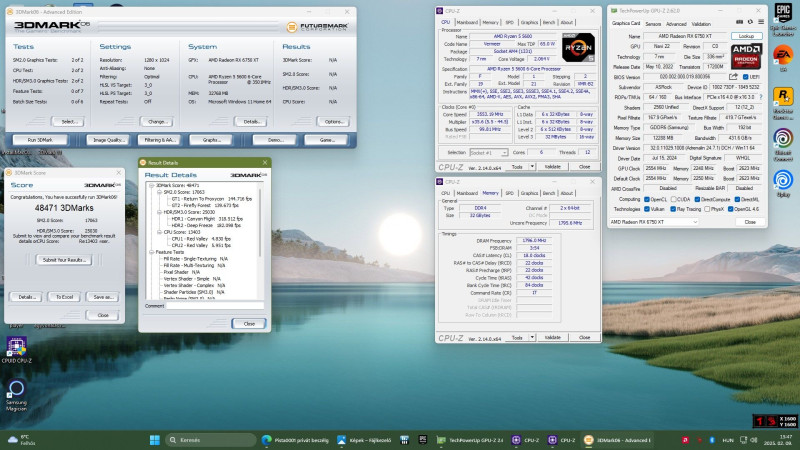Toggle the Ray Tracing checkbox
The height and width of the screenshot is (450, 800).
(672, 209)
